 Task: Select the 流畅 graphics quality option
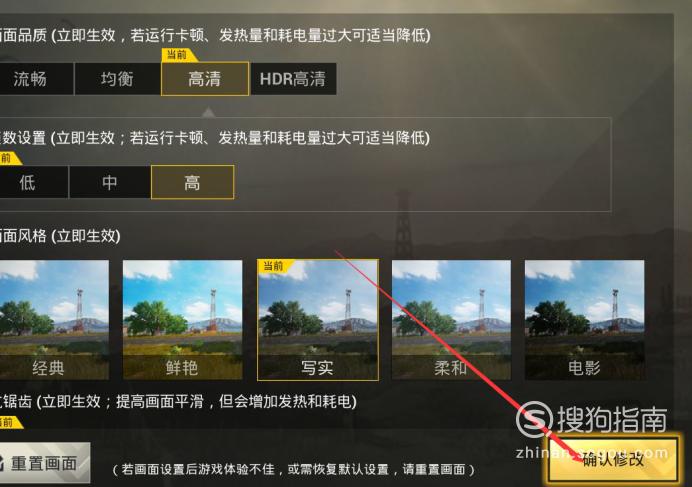click(x=35, y=79)
